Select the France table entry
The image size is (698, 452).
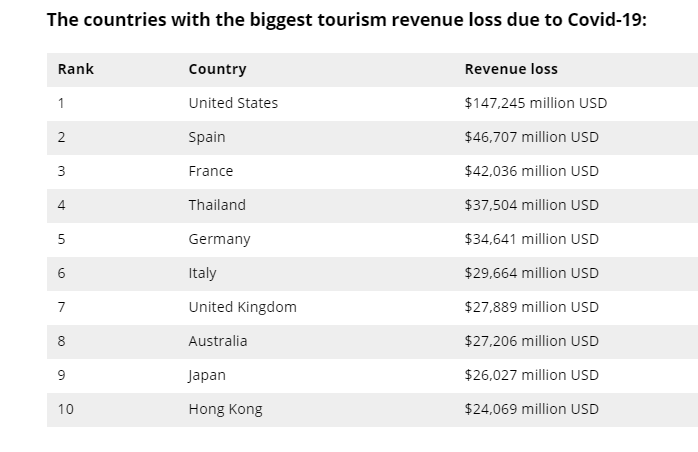(x=210, y=171)
